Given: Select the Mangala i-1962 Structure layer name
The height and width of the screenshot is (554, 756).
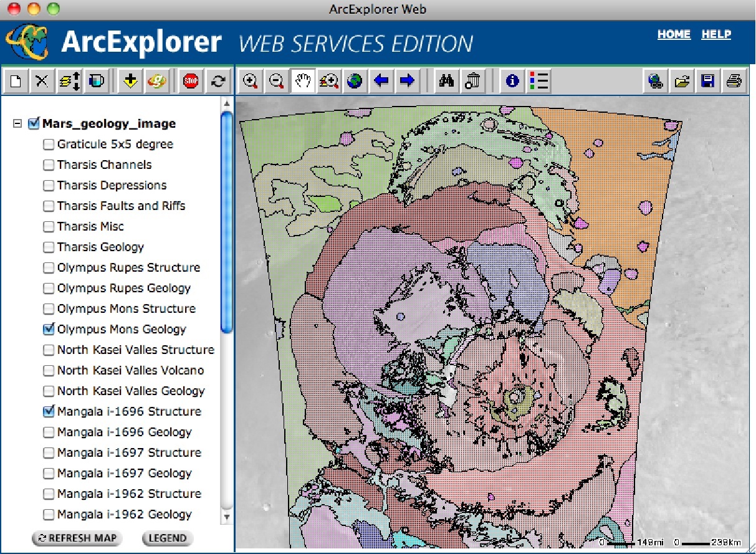Looking at the screenshot, I should coord(129,494).
